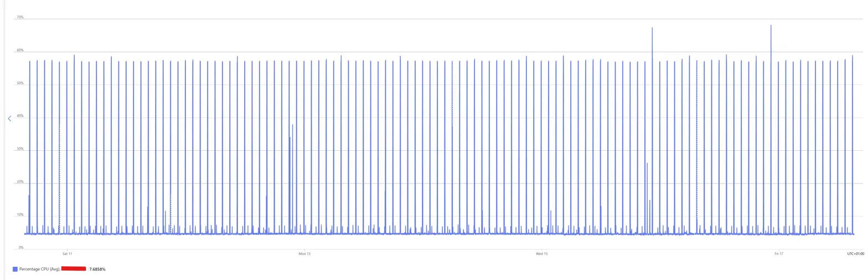Click the 60% y-axis label
The image size is (868, 280).
(20, 50)
